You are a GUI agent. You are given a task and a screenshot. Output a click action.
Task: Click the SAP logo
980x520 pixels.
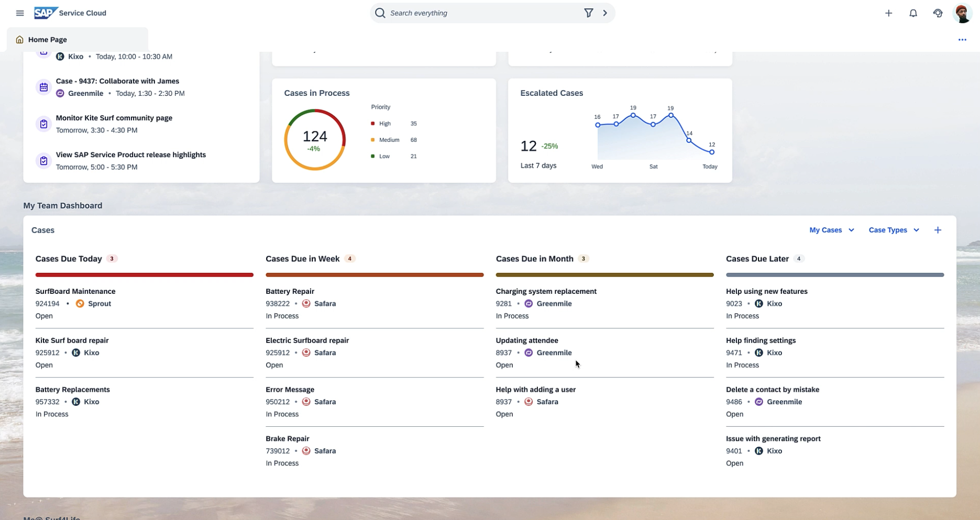click(x=45, y=13)
